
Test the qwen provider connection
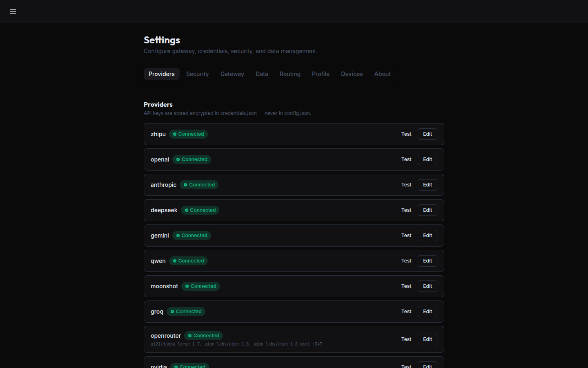click(x=406, y=261)
